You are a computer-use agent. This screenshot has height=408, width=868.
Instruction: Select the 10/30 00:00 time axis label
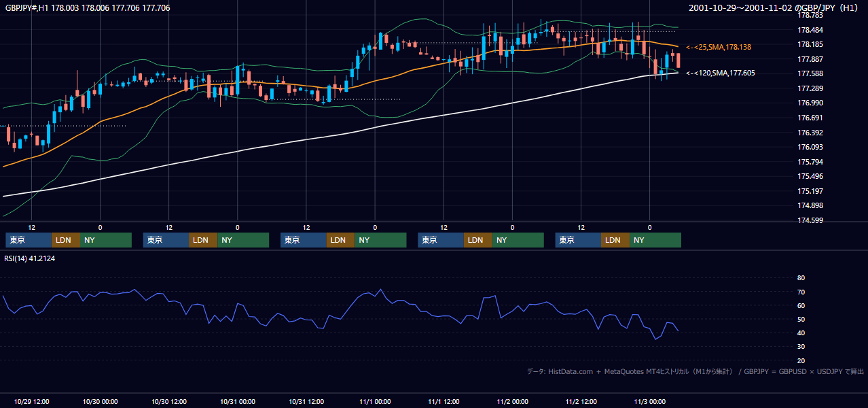tap(100, 401)
